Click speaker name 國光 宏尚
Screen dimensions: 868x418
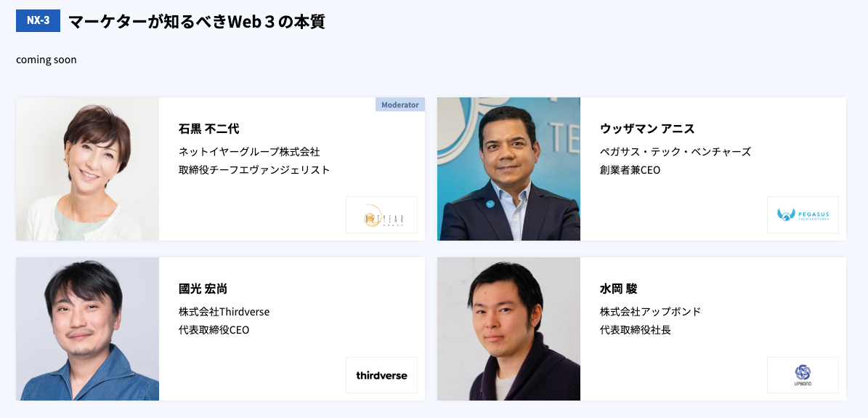click(203, 289)
